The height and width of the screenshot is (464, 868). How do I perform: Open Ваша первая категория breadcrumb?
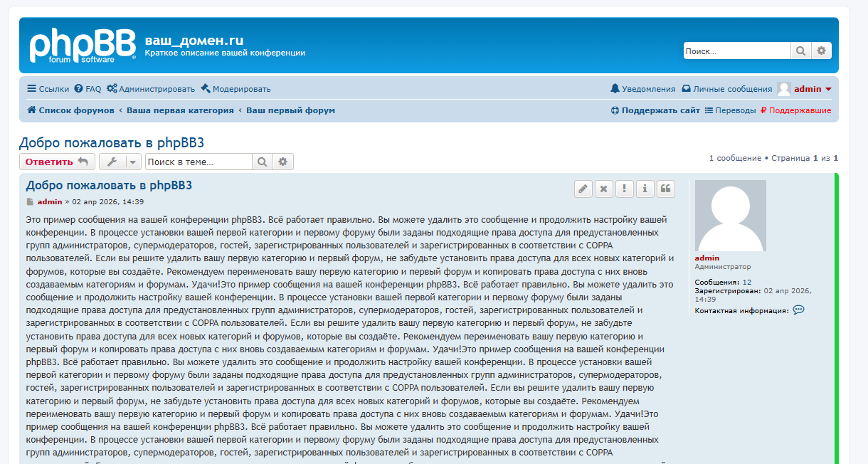coord(180,110)
